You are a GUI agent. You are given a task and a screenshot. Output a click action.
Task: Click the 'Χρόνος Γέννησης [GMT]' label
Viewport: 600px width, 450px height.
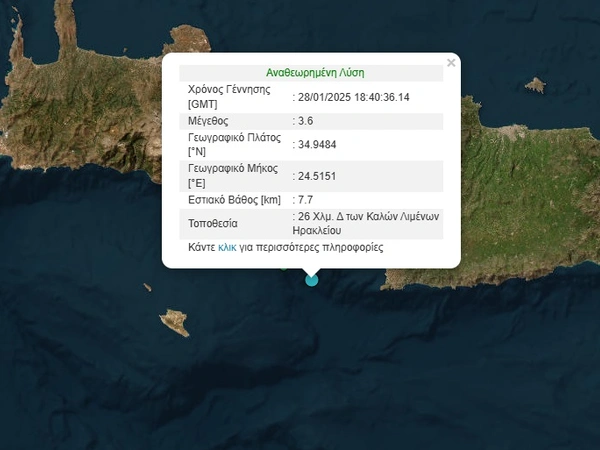(229, 97)
